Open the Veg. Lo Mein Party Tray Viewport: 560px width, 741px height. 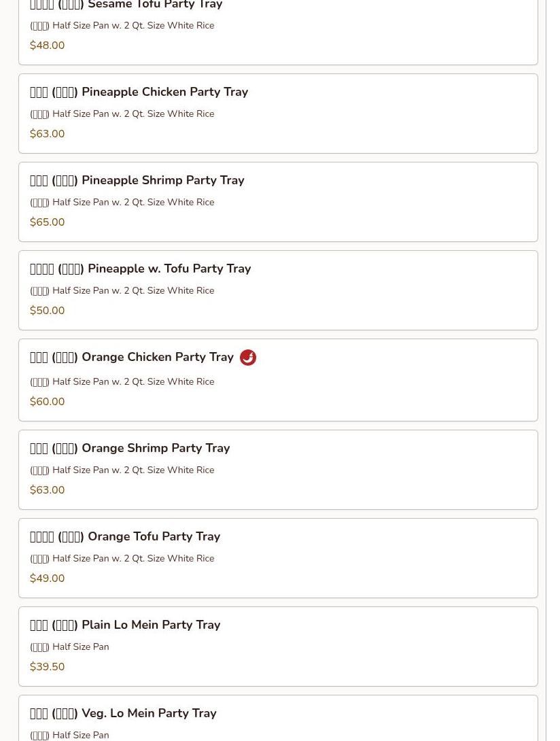(x=278, y=719)
